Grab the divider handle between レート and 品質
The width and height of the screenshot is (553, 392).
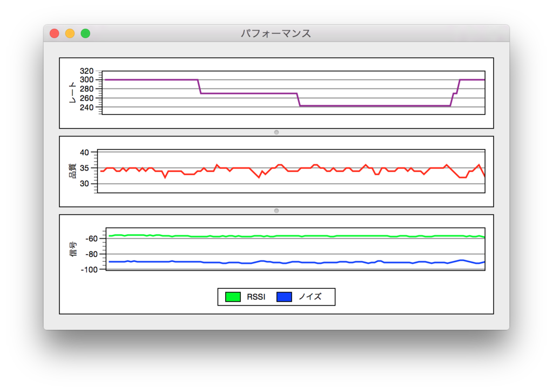[x=276, y=132]
